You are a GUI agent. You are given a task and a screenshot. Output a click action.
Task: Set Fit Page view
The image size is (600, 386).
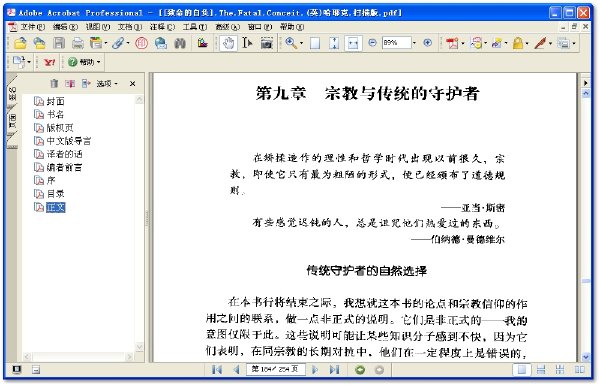point(334,43)
